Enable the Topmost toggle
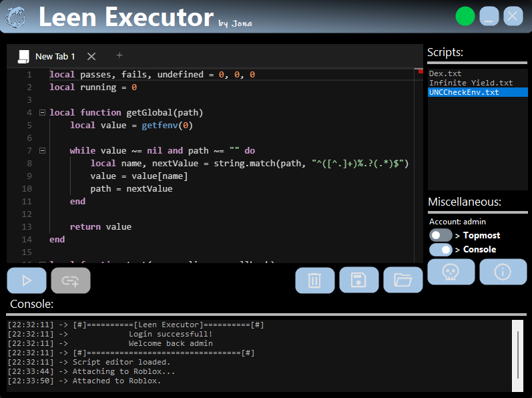This screenshot has height=398, width=532. click(x=441, y=235)
